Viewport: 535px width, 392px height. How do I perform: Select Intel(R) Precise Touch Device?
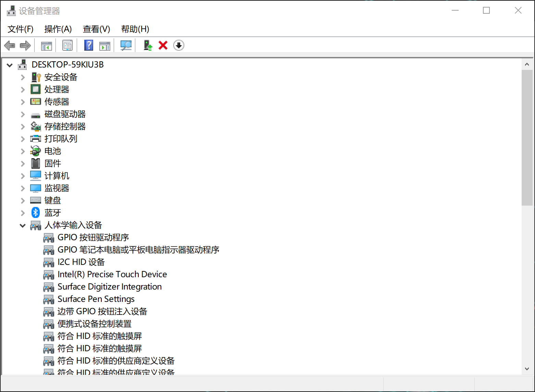point(112,274)
